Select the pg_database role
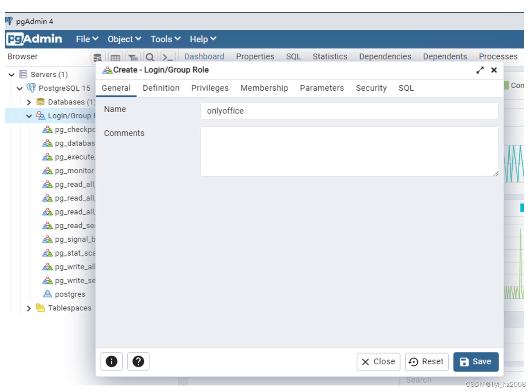532x392 pixels. pos(75,143)
